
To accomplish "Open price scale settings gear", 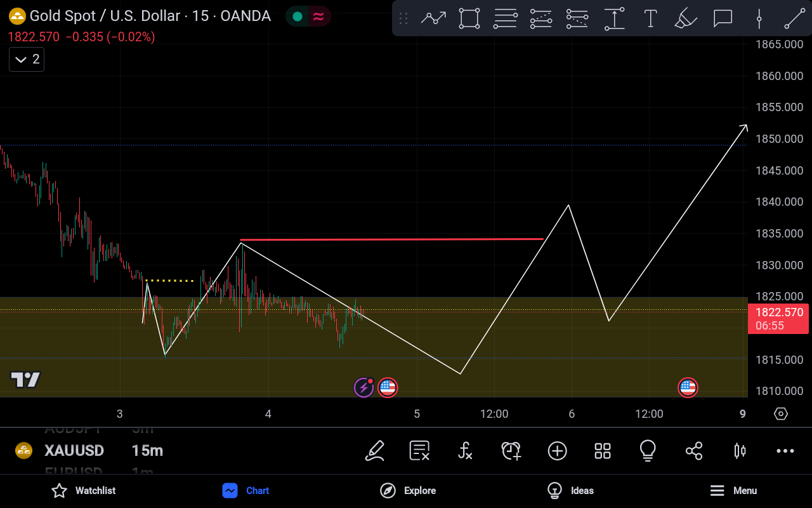I will click(781, 414).
